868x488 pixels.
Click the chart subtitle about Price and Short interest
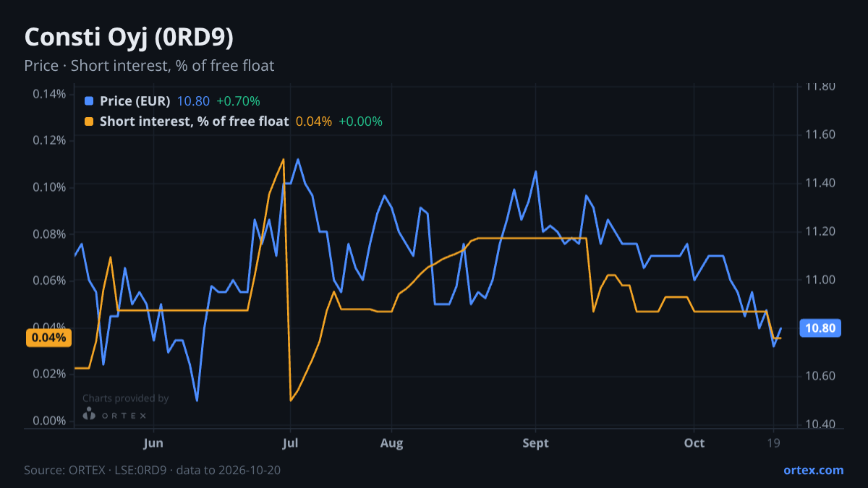pyautogui.click(x=149, y=66)
